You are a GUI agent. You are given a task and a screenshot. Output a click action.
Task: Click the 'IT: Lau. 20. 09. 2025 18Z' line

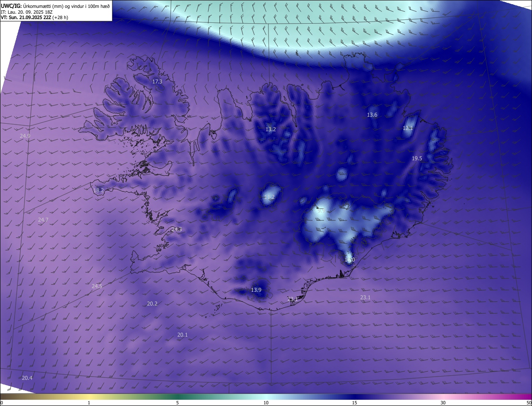click(x=27, y=12)
